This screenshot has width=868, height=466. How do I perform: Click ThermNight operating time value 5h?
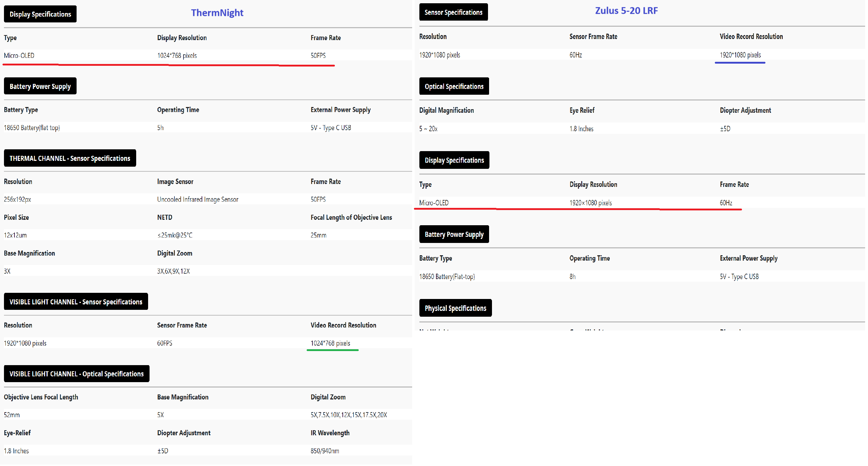160,128
